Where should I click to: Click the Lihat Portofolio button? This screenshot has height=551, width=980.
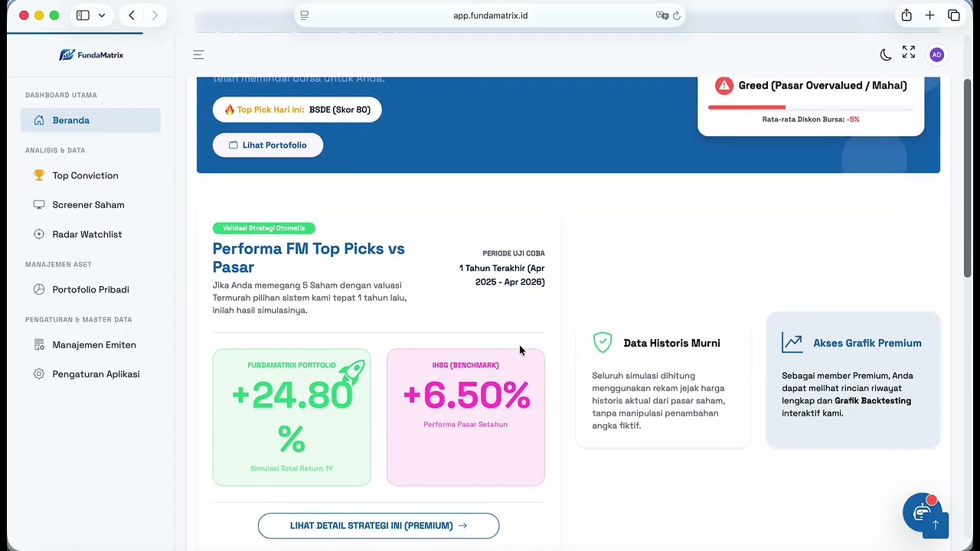(268, 145)
